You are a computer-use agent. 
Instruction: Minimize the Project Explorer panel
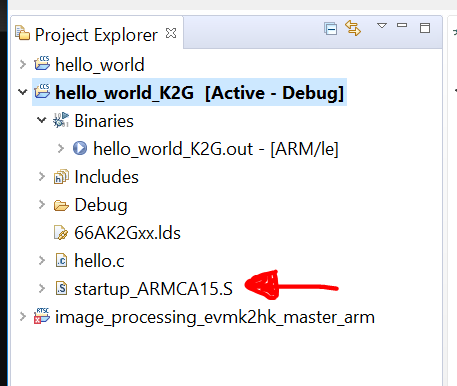pyautogui.click(x=402, y=25)
